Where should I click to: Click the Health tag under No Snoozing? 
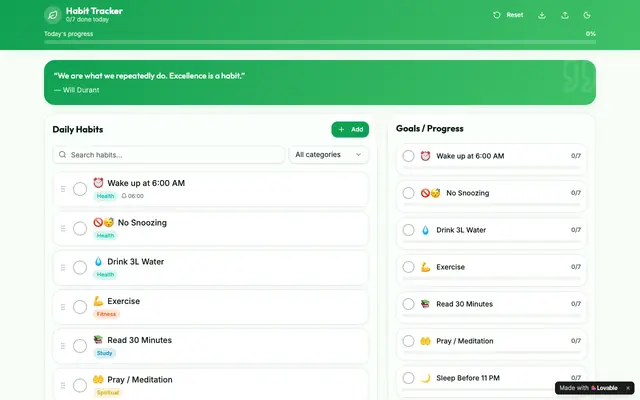(x=105, y=236)
